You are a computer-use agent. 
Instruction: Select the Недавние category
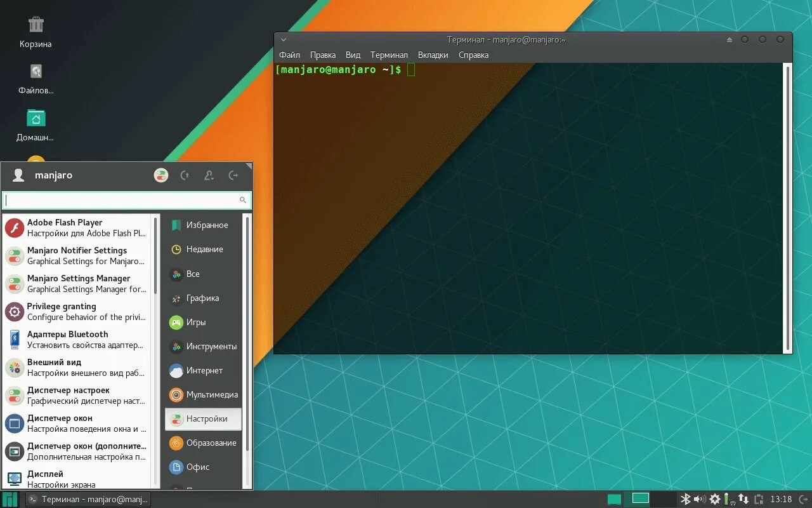tap(203, 250)
